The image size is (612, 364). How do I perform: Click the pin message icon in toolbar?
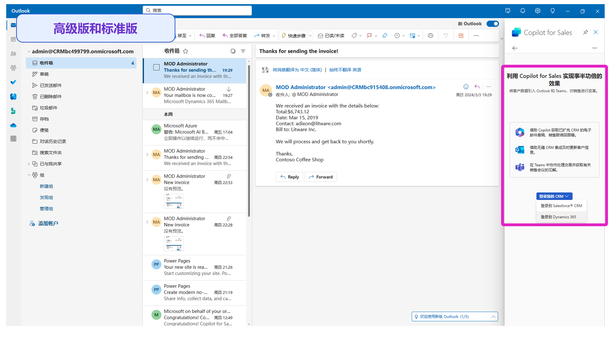click(x=385, y=36)
